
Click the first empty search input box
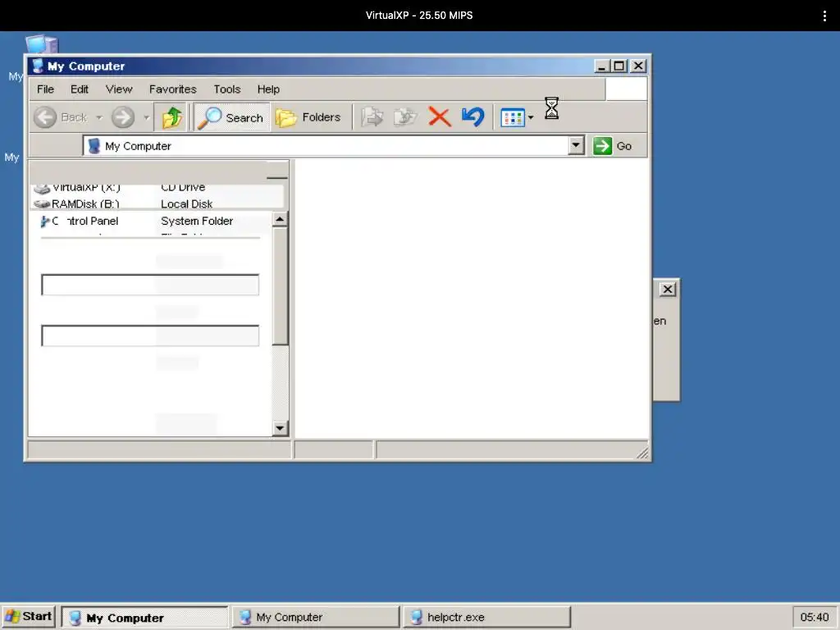point(150,285)
